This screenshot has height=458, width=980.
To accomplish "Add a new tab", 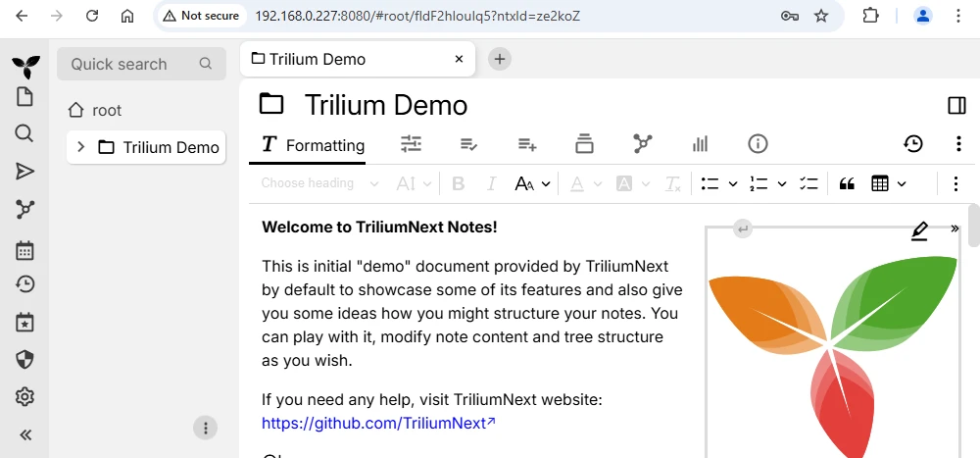I will pyautogui.click(x=500, y=60).
